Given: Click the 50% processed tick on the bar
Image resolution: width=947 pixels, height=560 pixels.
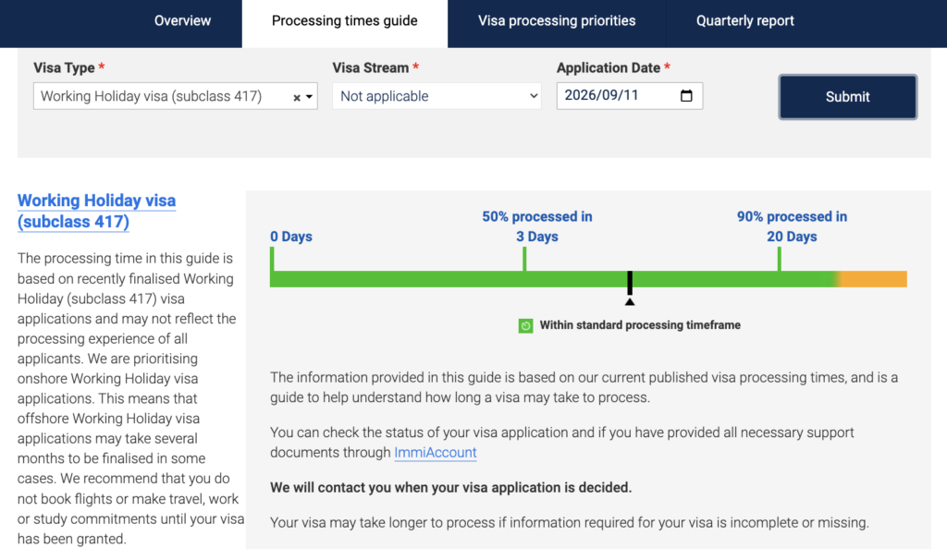Looking at the screenshot, I should (524, 259).
